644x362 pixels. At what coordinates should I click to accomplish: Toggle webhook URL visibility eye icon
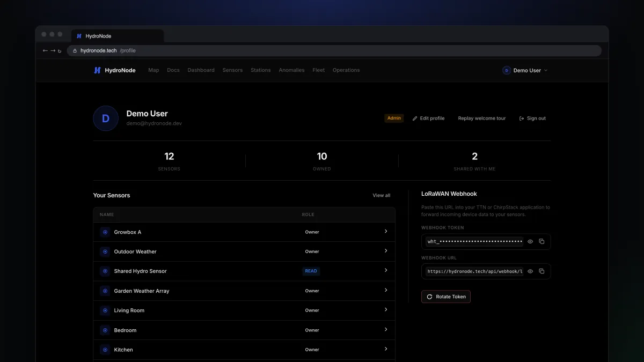[530, 271]
